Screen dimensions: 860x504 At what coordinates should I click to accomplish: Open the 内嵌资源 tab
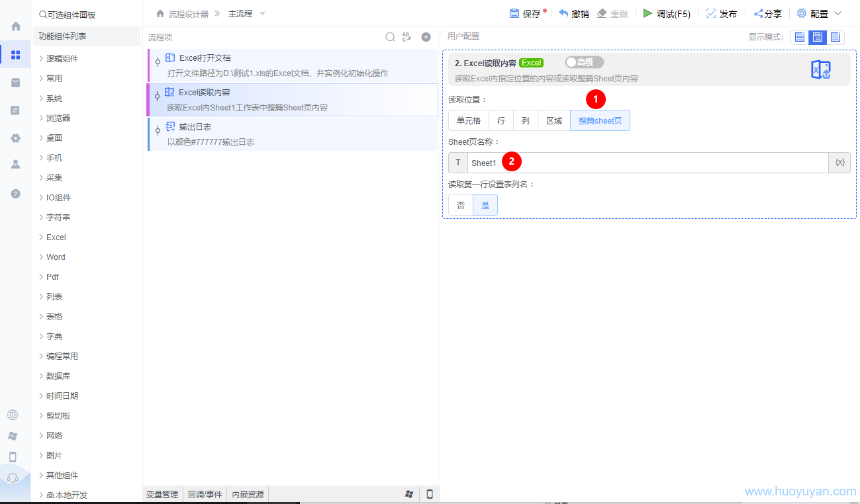tap(247, 494)
